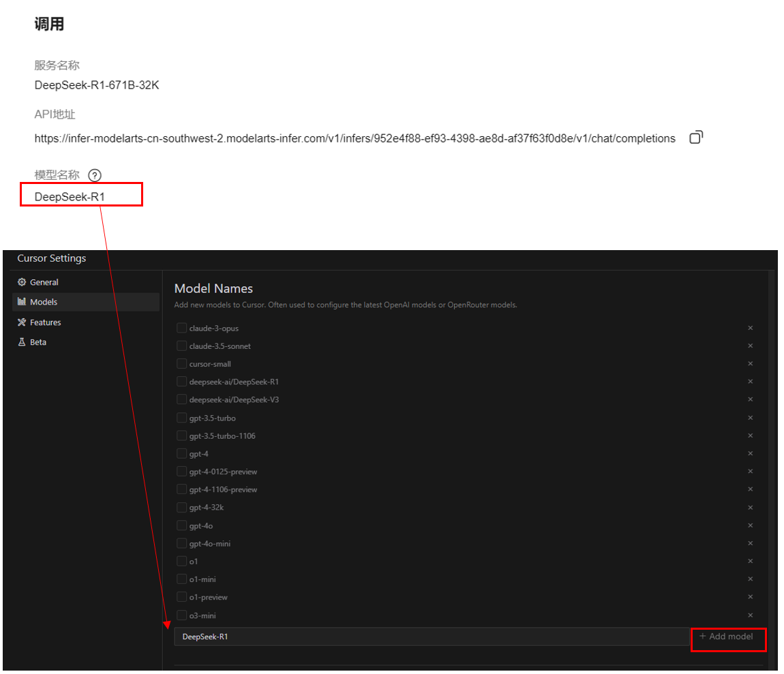784x674 pixels.
Task: Delete gpt-4o-mini with its X icon
Action: tap(750, 543)
